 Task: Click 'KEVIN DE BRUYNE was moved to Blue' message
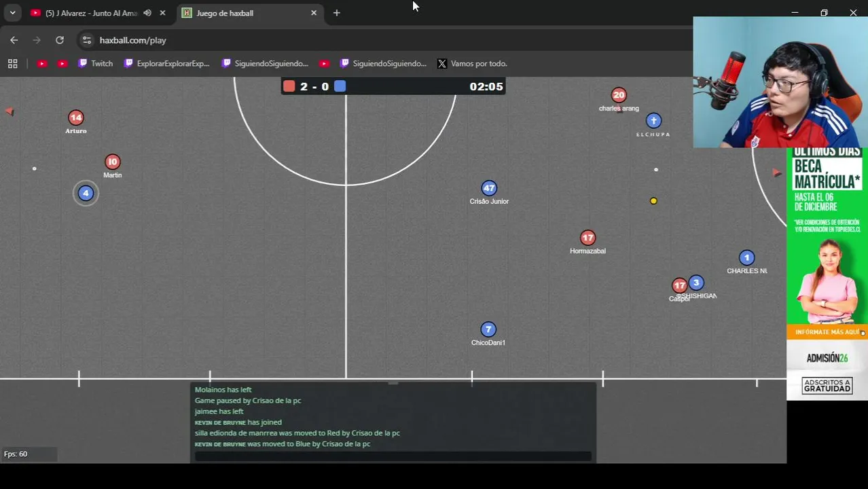click(282, 444)
